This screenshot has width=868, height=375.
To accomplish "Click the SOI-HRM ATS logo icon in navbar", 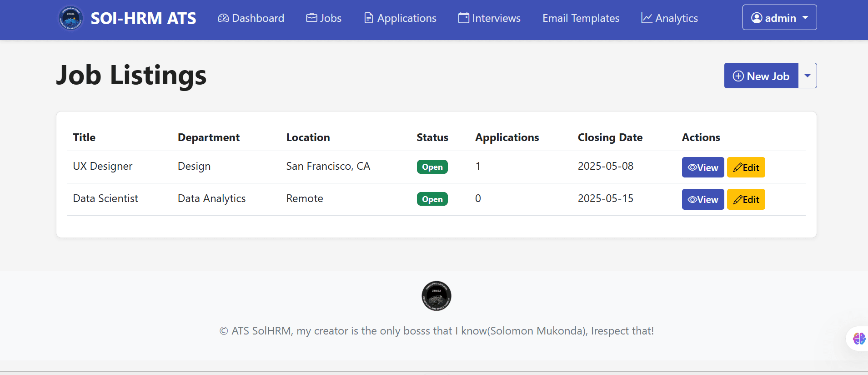I will (x=70, y=18).
